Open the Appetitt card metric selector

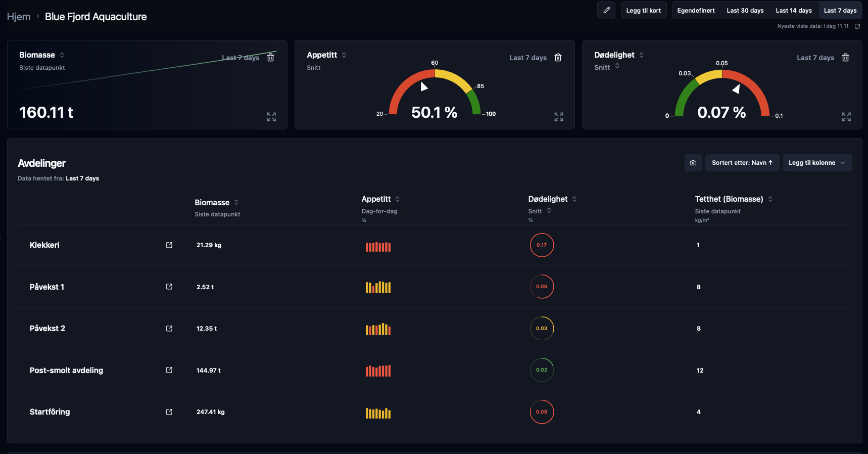(344, 55)
